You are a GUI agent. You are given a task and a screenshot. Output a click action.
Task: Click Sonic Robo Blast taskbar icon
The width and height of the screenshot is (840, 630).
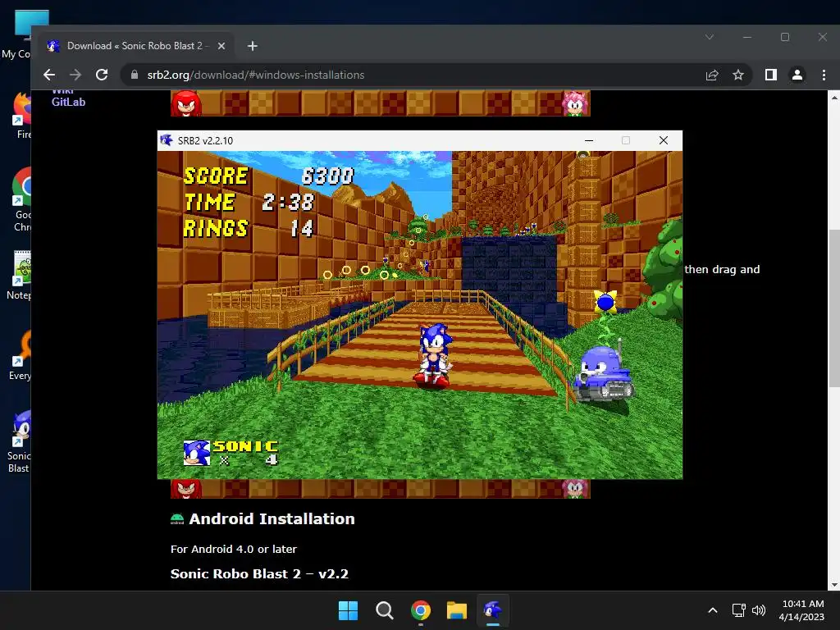coord(493,610)
